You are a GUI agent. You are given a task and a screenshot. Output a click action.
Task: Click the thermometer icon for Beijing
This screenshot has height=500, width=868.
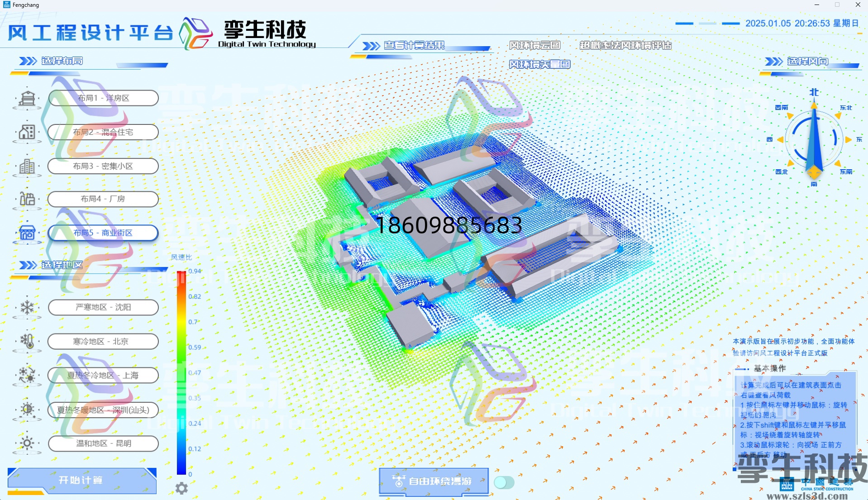pos(27,341)
